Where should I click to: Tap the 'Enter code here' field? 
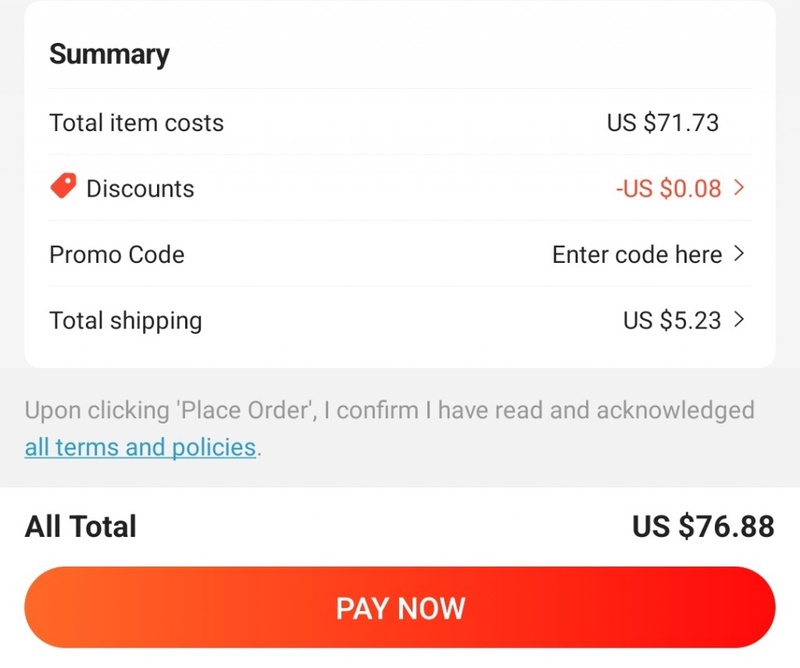(636, 254)
